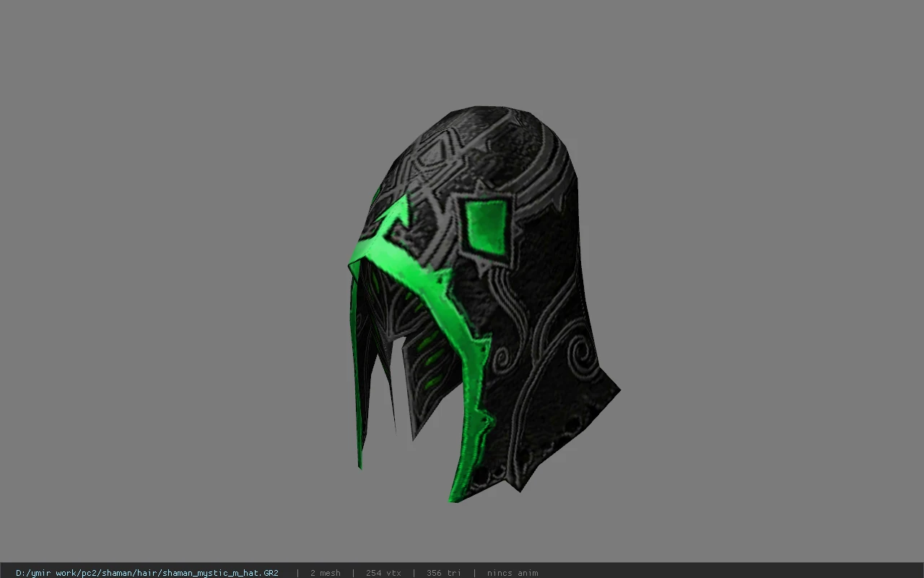Click the shaman_mystic_m_hat.GR2 file path
This screenshot has width=924, height=578.
tap(147, 573)
